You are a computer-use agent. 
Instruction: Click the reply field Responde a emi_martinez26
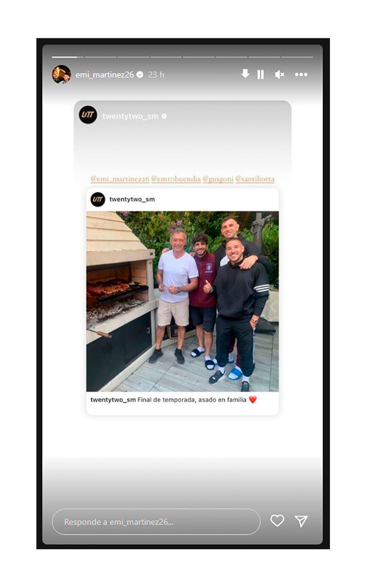156,522
